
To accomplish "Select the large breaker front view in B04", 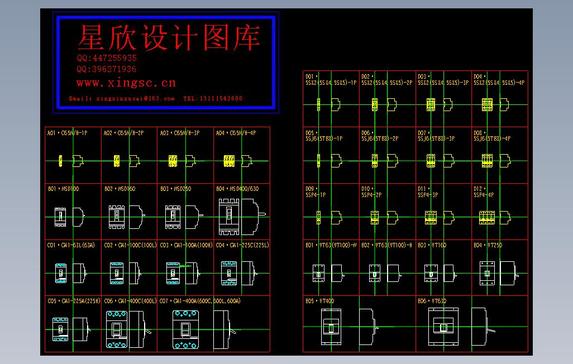I will point(228,217).
